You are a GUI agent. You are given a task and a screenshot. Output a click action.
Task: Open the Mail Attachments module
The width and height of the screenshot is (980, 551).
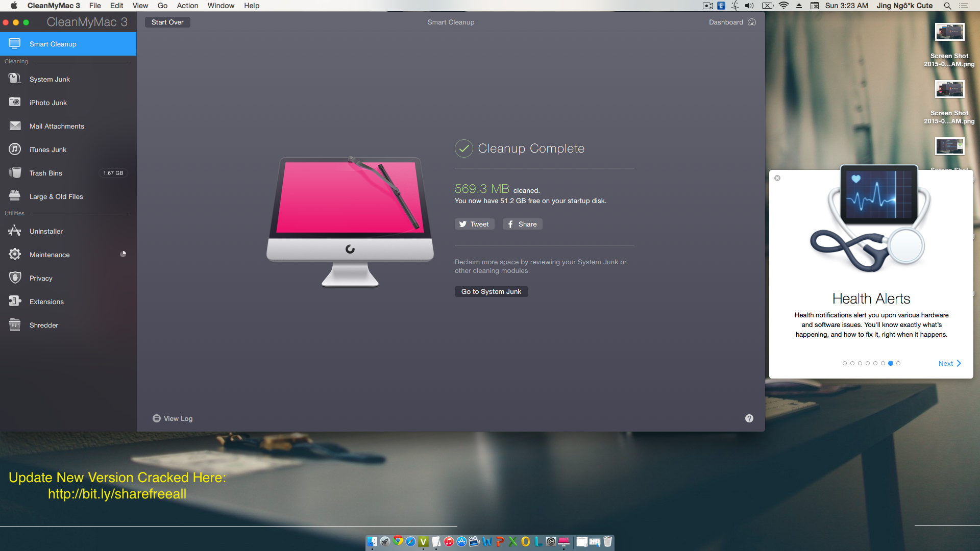click(57, 126)
